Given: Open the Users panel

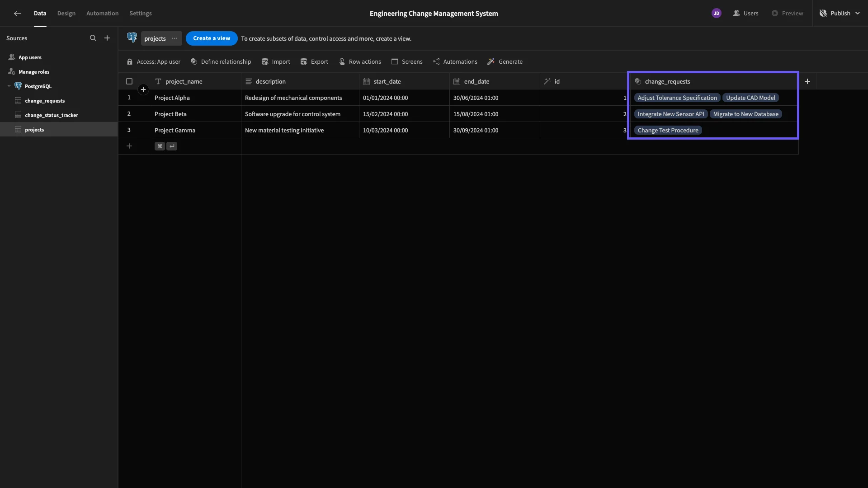Looking at the screenshot, I should pyautogui.click(x=745, y=14).
